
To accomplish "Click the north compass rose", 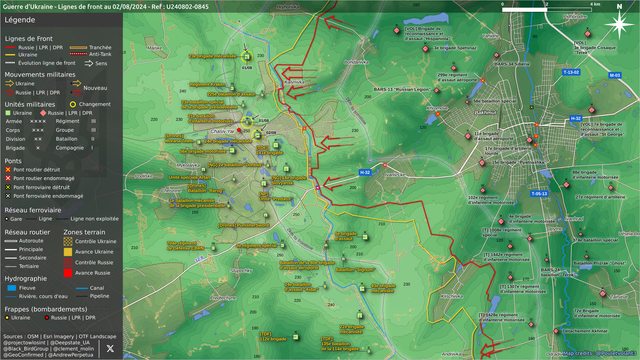I will (619, 24).
